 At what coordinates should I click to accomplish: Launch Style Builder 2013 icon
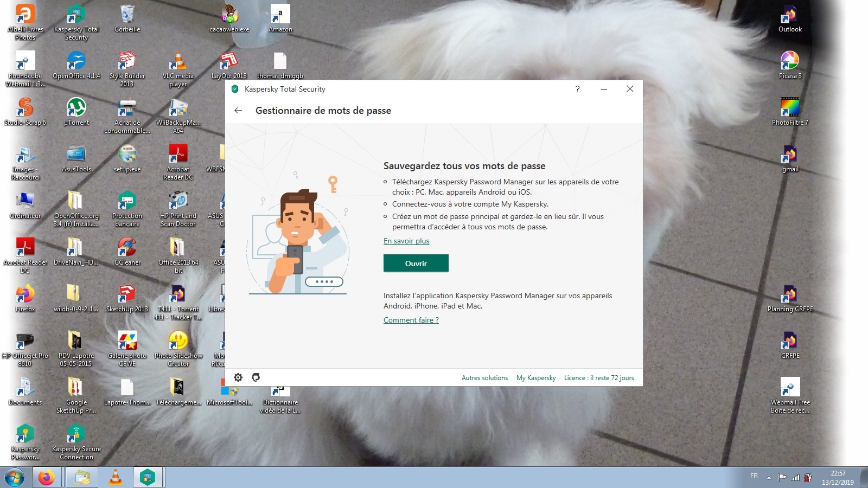tap(127, 69)
